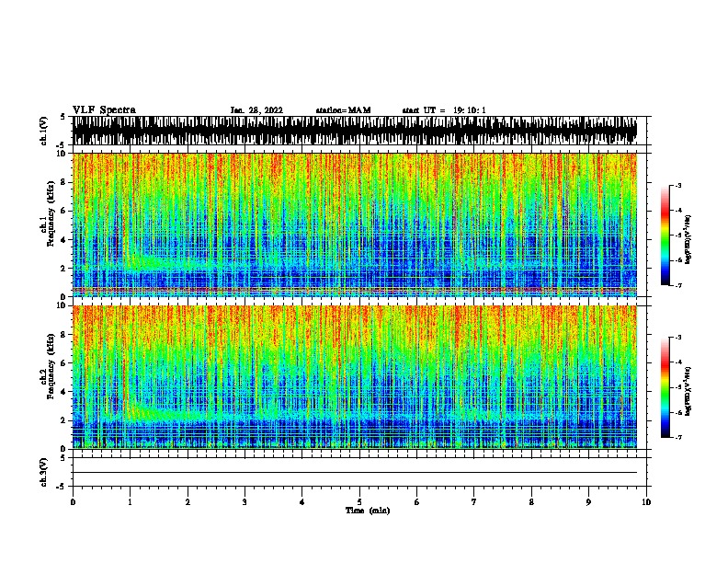Click the ch.2 spectrogram panel
Image resolution: width=728 pixels, height=563 pixels.
point(355,377)
